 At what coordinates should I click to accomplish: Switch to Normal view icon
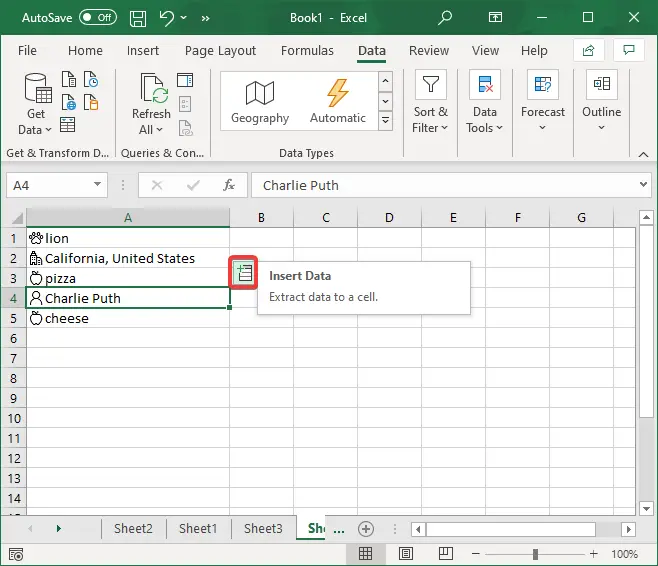point(365,554)
